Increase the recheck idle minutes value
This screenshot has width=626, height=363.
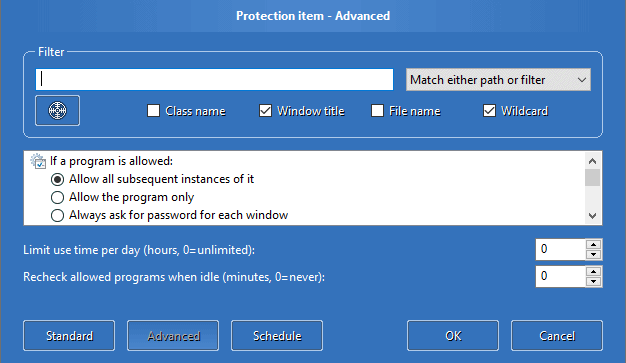coord(594,272)
